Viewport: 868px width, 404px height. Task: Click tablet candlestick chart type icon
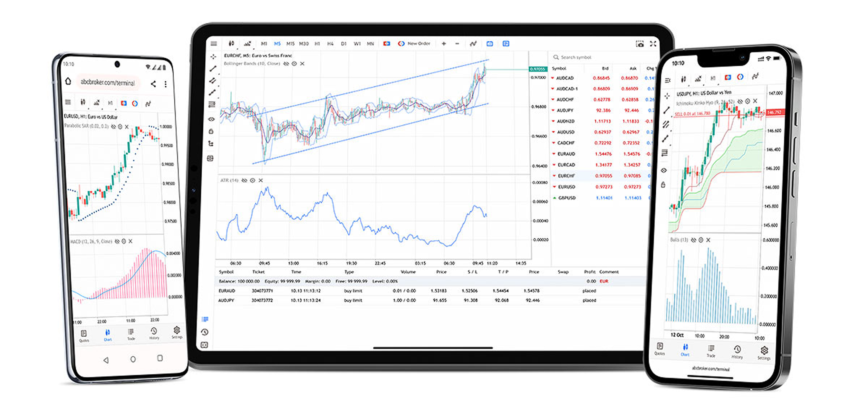point(231,43)
